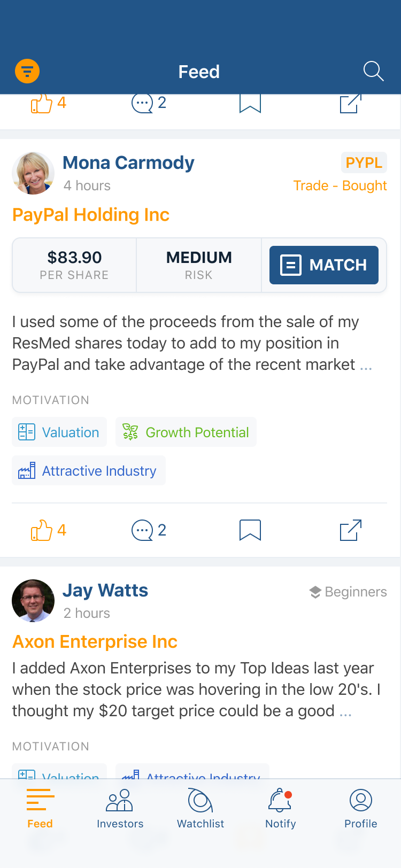This screenshot has height=868, width=401.
Task: Go to the Profile tab
Action: 361,808
